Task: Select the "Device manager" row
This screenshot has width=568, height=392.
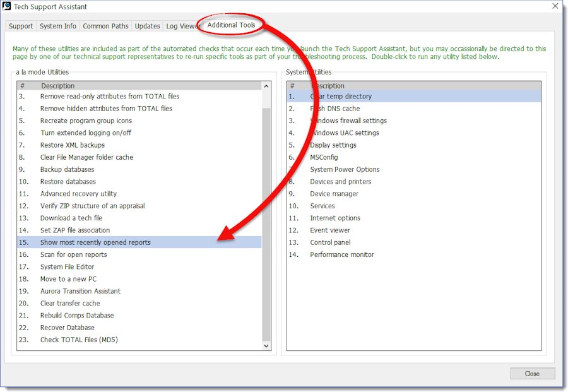Action: point(413,194)
